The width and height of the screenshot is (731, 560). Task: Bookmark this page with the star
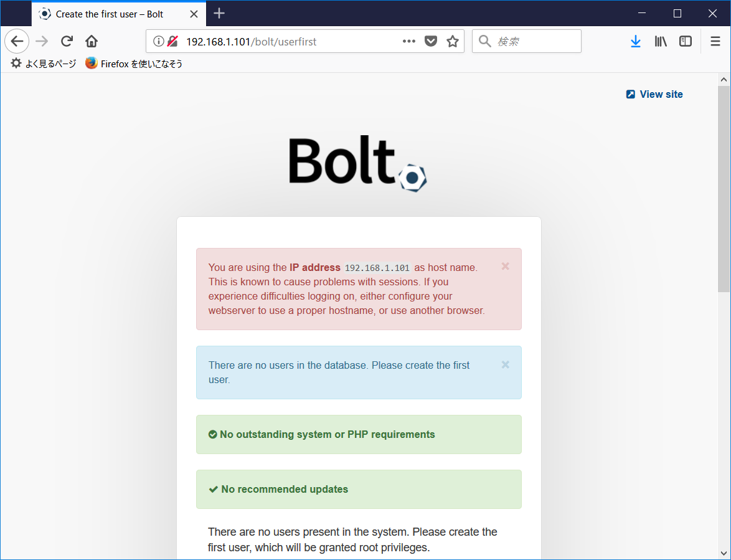(452, 40)
